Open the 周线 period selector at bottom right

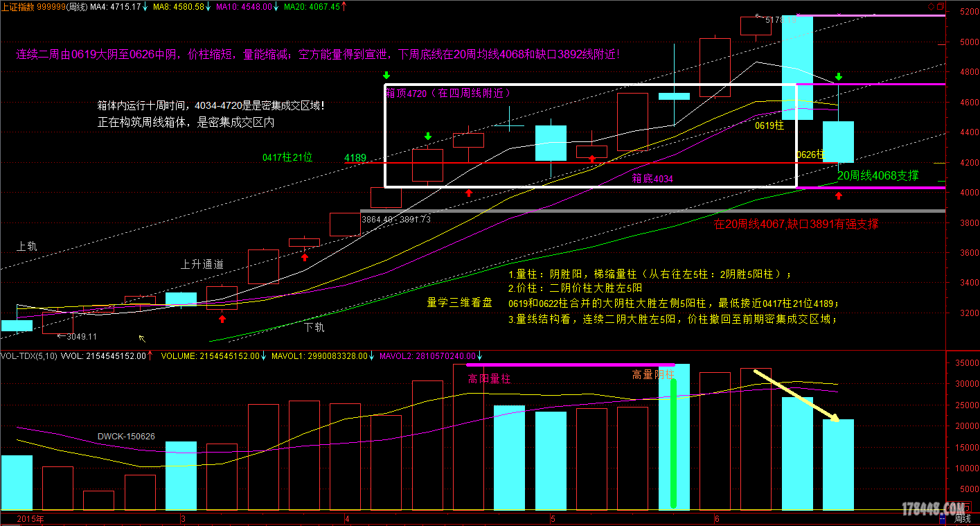click(x=963, y=519)
